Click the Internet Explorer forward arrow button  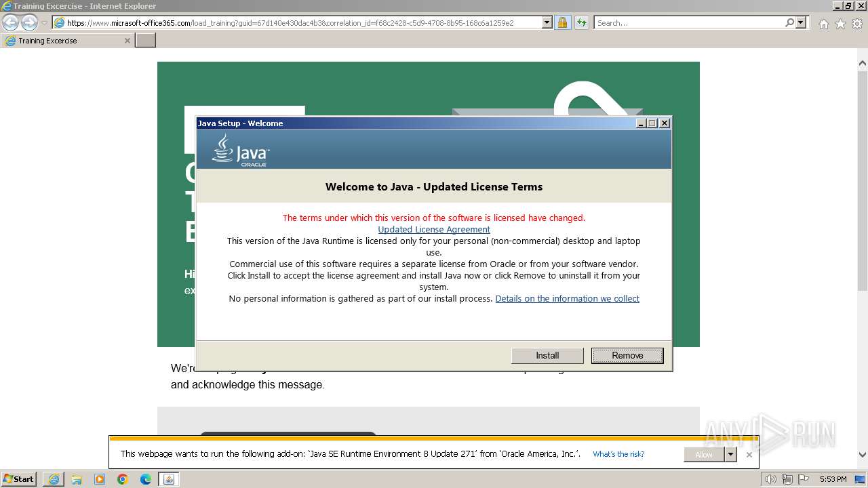29,23
